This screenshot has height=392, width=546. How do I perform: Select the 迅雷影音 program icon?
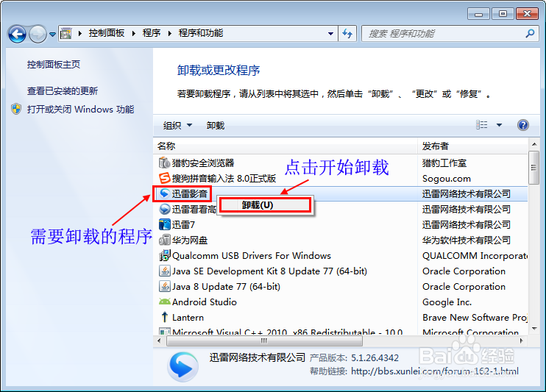tap(164, 193)
